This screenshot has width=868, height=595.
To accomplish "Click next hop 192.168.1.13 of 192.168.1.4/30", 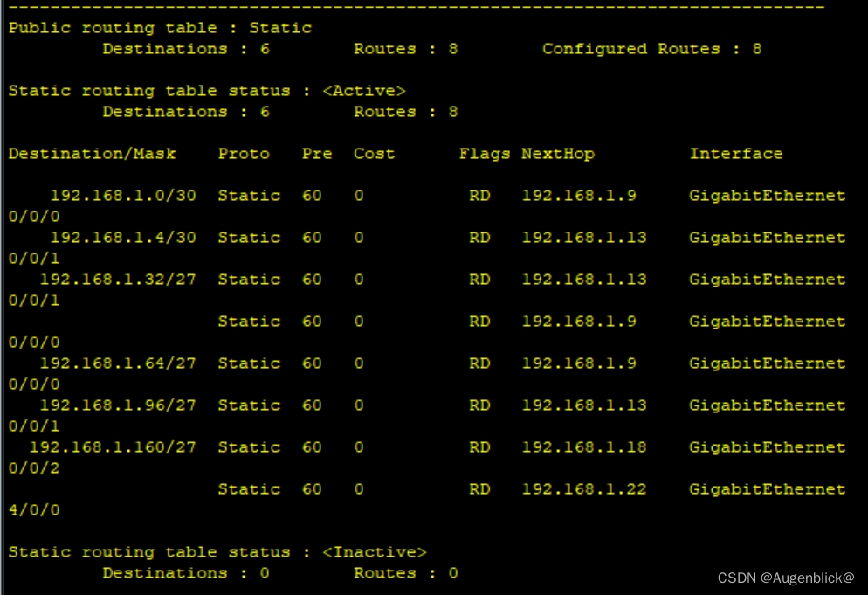I will (x=584, y=238).
